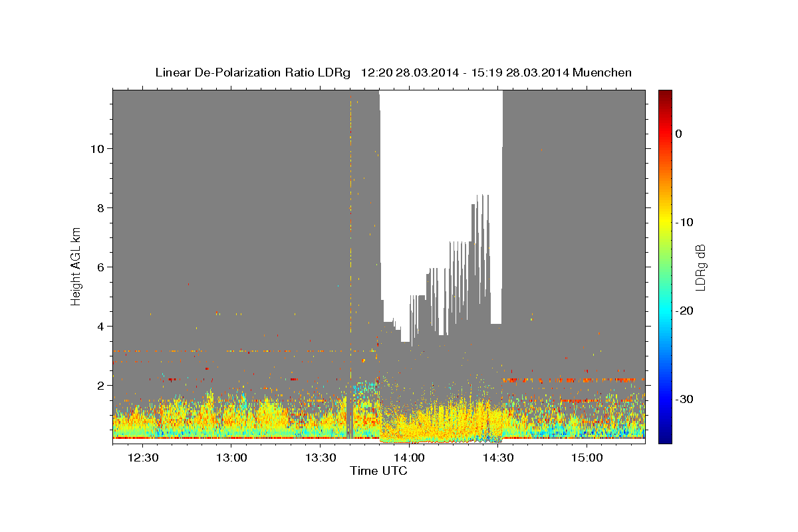Click the plot title text
The height and width of the screenshot is (532, 798).
pos(393,72)
